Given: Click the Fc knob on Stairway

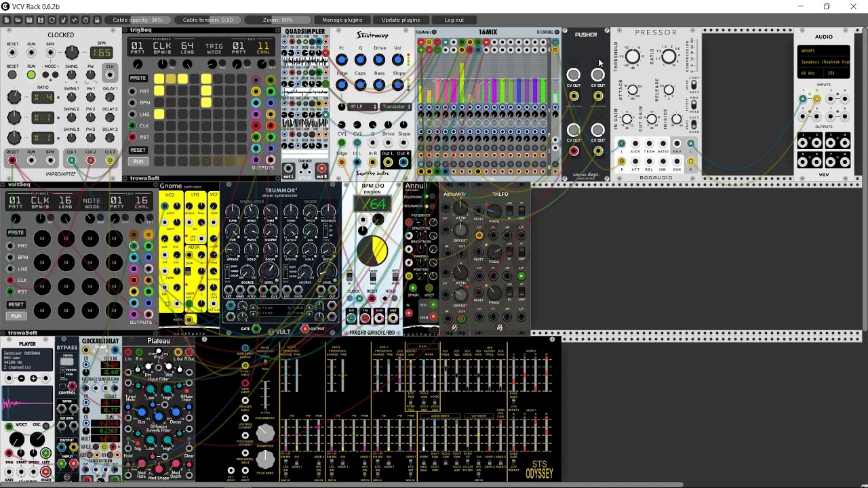Looking at the screenshot, I should click(342, 60).
